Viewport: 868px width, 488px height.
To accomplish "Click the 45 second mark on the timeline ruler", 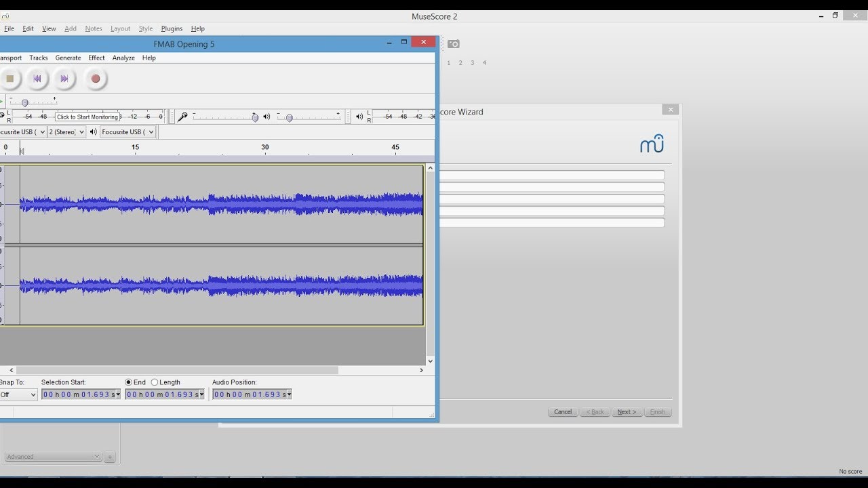I will (x=395, y=147).
